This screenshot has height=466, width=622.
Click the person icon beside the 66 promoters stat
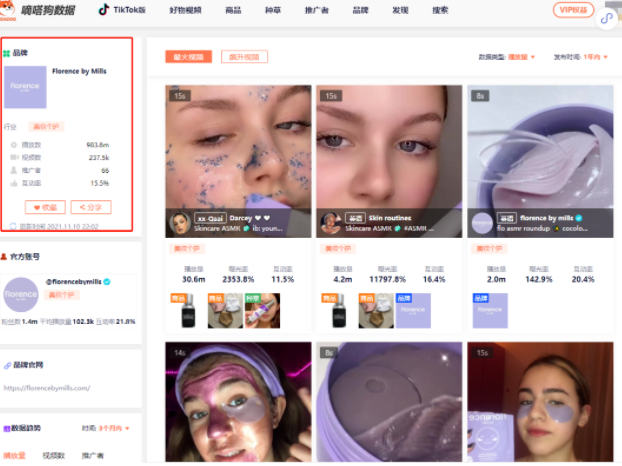pyautogui.click(x=14, y=170)
